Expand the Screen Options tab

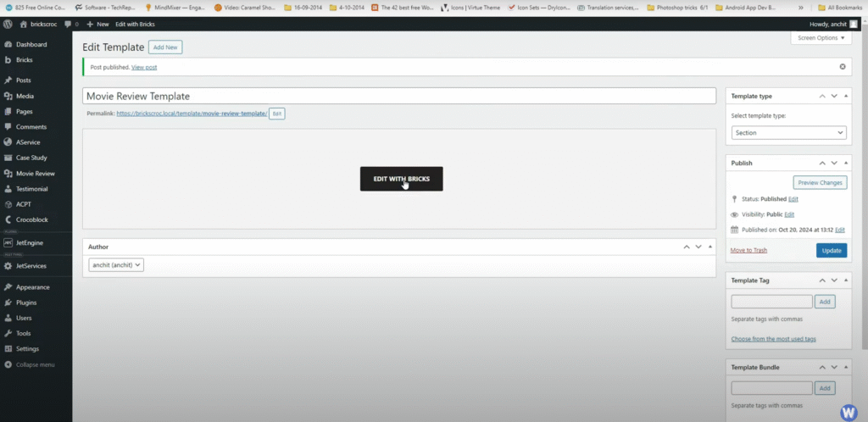point(821,38)
